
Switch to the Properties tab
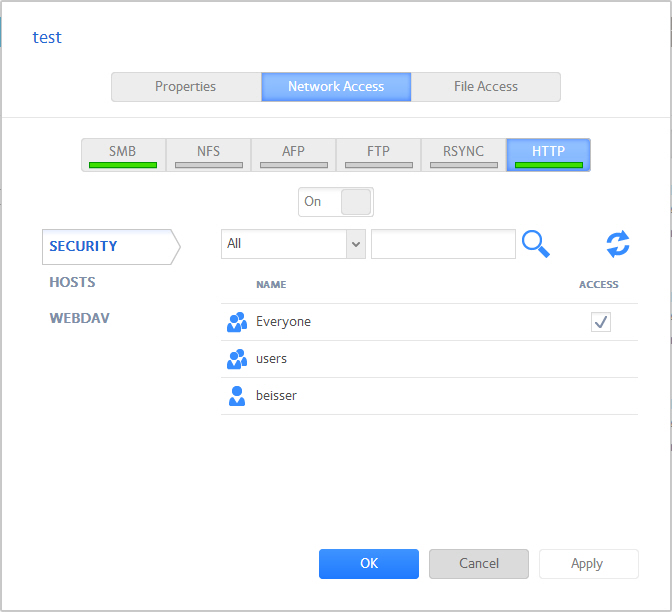click(x=186, y=87)
